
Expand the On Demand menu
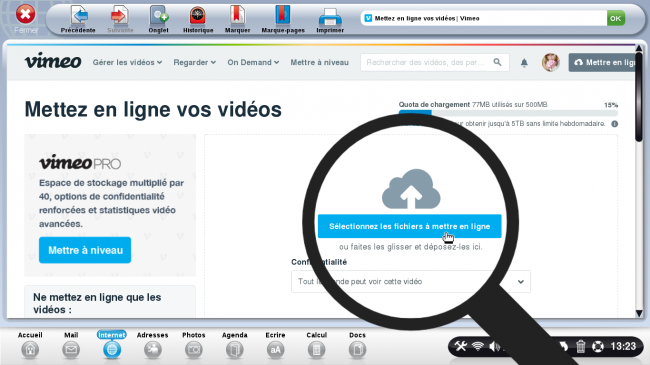(x=253, y=62)
